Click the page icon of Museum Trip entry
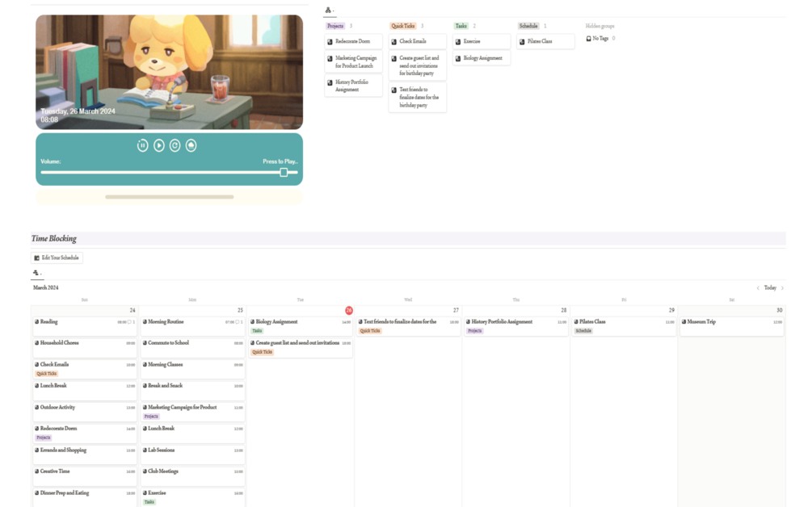 pyautogui.click(x=684, y=322)
